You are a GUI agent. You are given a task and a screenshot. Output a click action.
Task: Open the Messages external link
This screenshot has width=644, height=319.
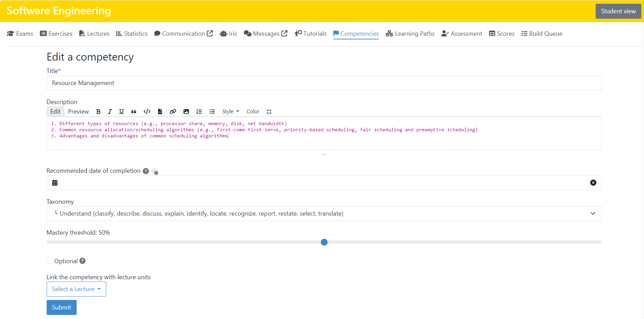tap(266, 34)
